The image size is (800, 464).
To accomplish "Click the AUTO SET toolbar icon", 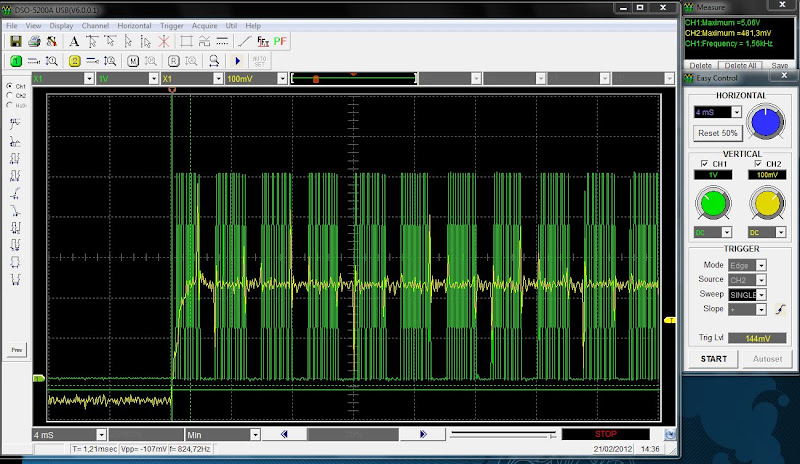I will tap(259, 61).
